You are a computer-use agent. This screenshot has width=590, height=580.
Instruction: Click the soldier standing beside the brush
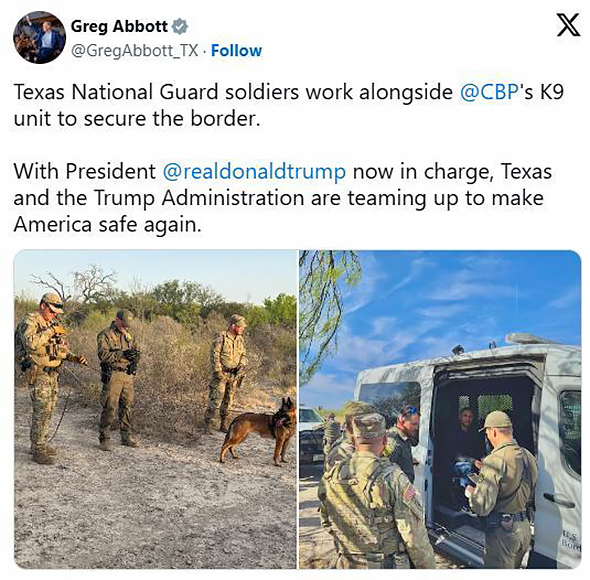point(226,373)
